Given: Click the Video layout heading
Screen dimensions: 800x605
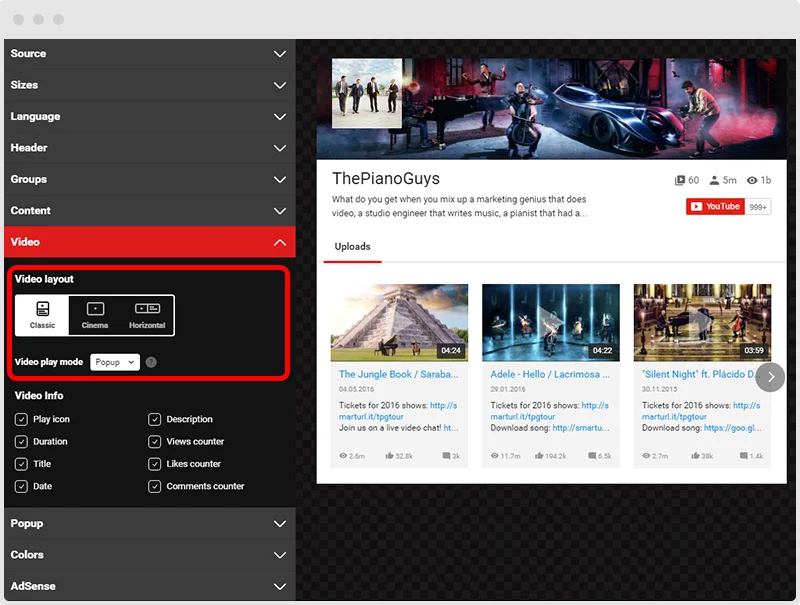Looking at the screenshot, I should 44,279.
